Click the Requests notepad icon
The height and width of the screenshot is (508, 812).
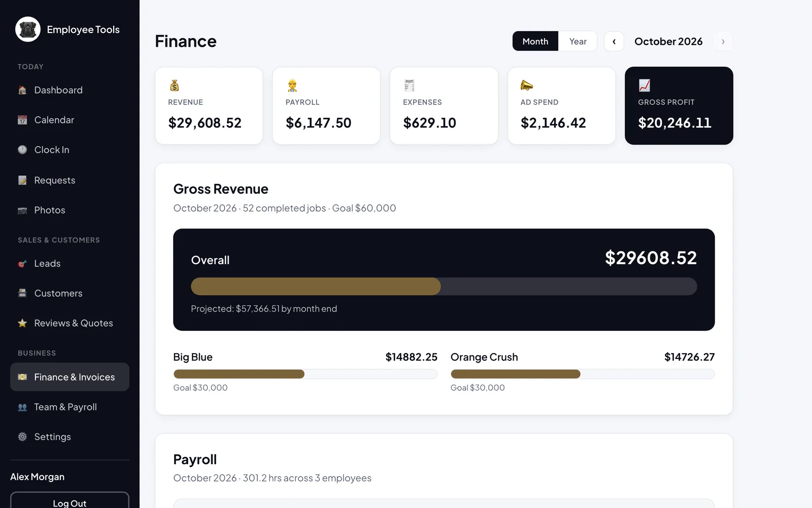(x=22, y=180)
